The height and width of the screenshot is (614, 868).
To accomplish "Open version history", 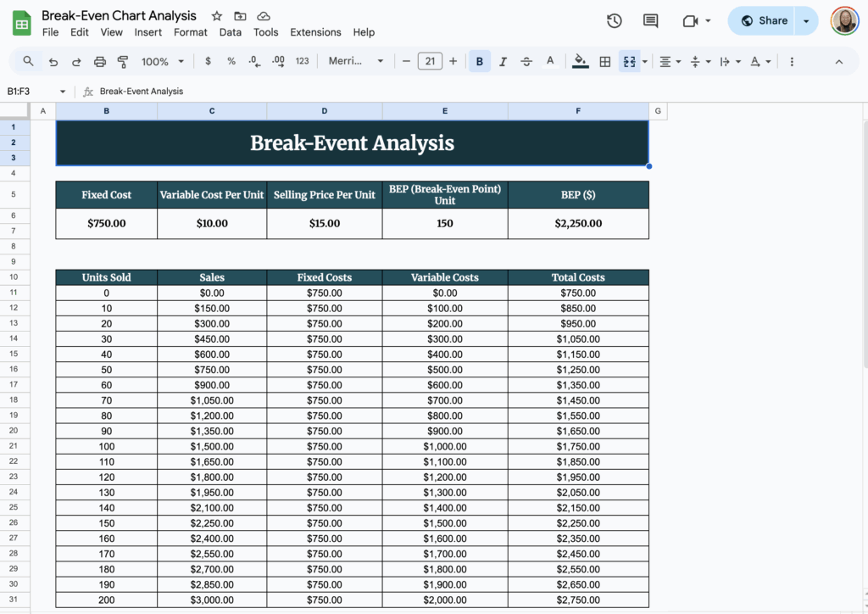I will pyautogui.click(x=614, y=20).
